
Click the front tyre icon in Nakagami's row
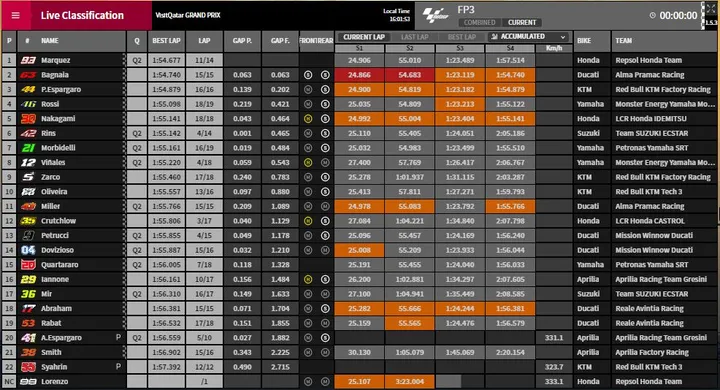(308, 119)
